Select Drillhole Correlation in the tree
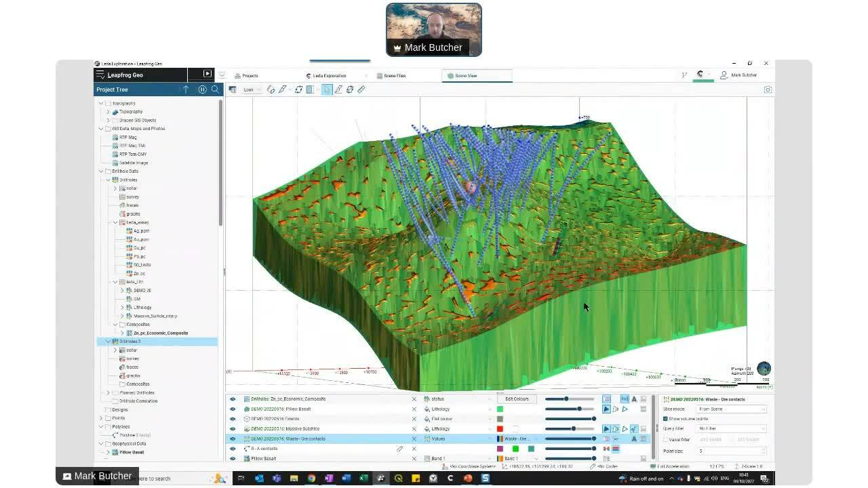Image resolution: width=868 pixels, height=488 pixels. click(138, 401)
